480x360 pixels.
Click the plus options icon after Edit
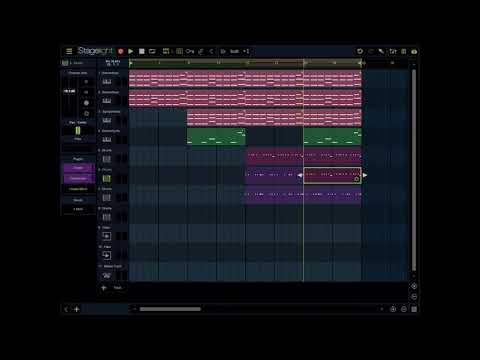[x=246, y=51]
